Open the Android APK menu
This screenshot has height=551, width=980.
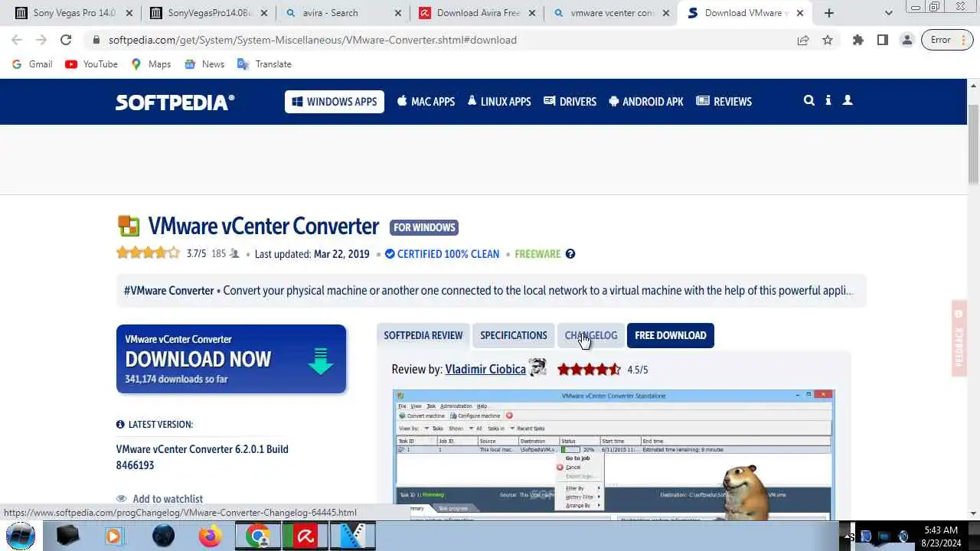646,102
